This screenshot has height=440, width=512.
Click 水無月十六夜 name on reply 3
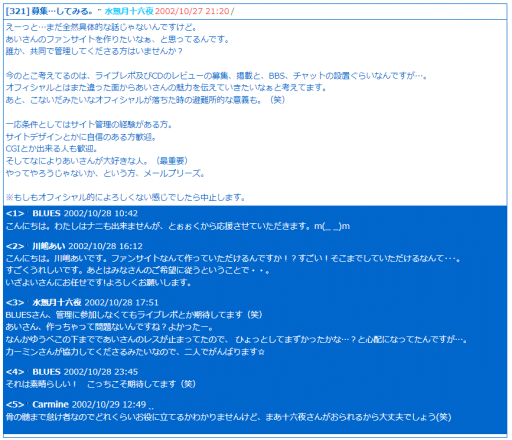tap(57, 303)
